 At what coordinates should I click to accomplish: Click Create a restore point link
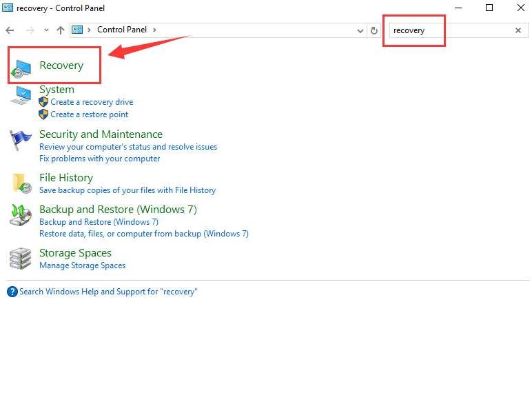pyautogui.click(x=89, y=114)
